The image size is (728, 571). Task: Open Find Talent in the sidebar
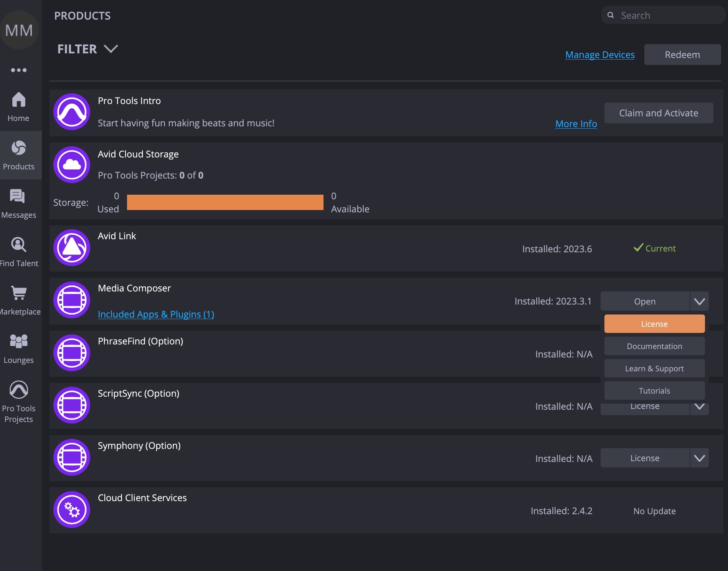point(18,252)
